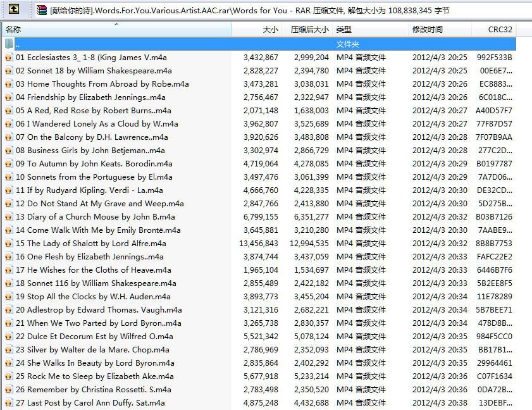
Task: Sort files by the 类型 column header
Action: 371,30
